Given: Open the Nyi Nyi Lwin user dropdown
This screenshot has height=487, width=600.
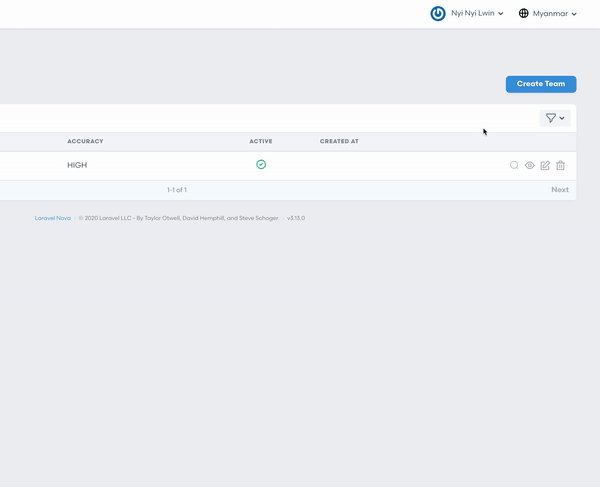Looking at the screenshot, I should pyautogui.click(x=475, y=14).
